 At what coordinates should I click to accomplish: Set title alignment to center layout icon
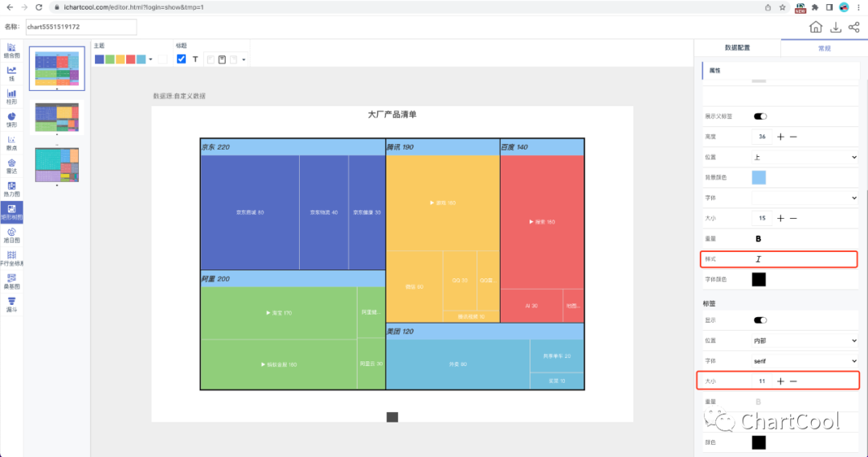(222, 60)
